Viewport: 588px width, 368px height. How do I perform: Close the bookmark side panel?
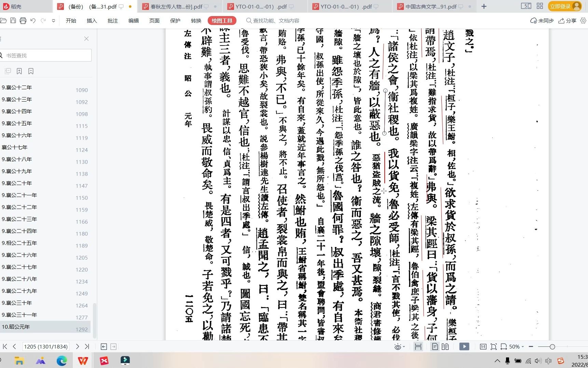[86, 39]
